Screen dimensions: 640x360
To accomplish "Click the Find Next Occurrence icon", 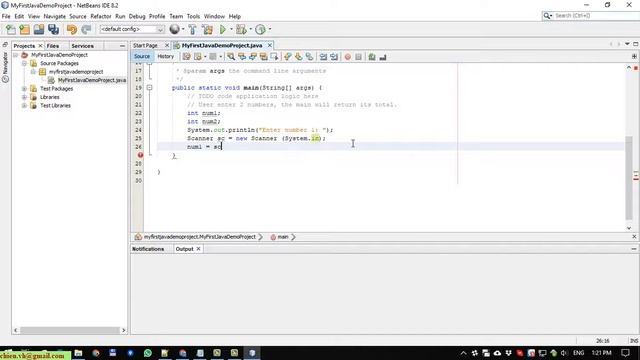I will (x=253, y=57).
